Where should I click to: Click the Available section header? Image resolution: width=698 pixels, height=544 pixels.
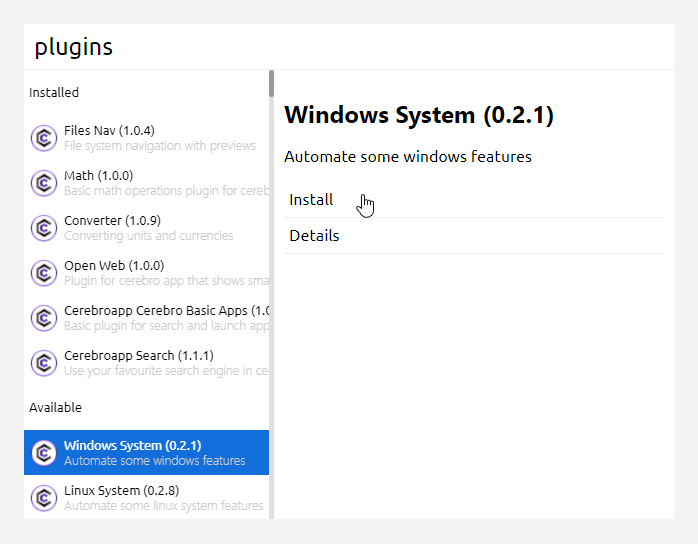point(55,408)
